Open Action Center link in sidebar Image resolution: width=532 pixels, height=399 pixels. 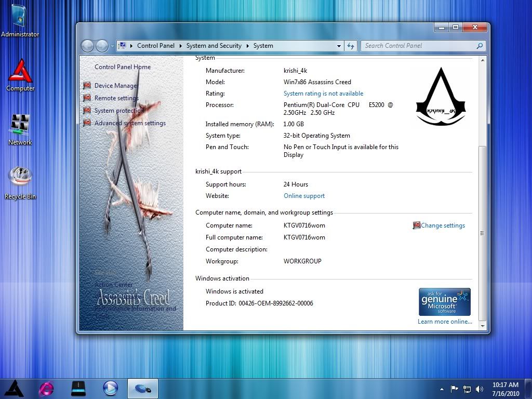(x=114, y=285)
